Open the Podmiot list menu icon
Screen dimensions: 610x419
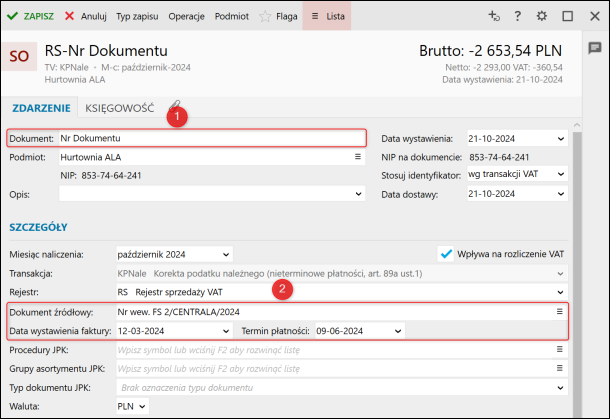(358, 157)
